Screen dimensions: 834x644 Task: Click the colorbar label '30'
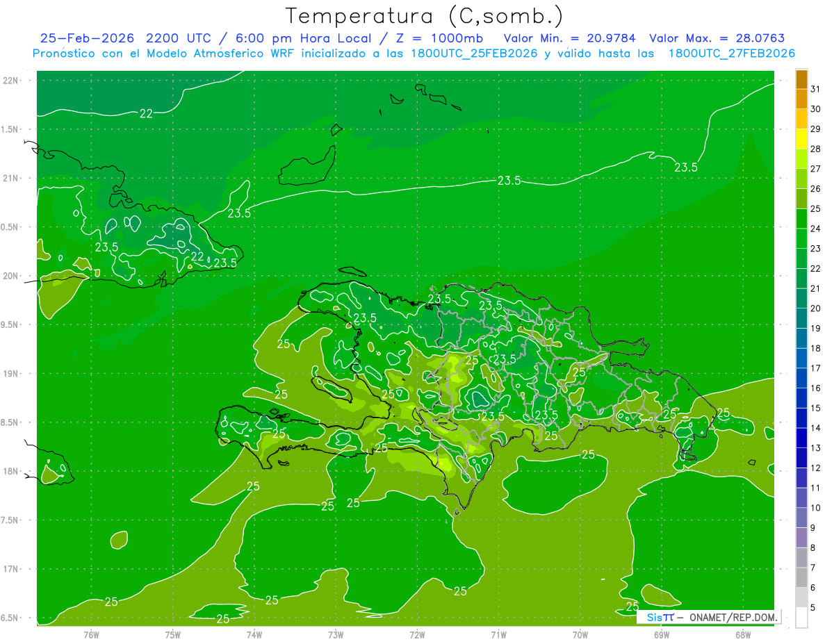[x=815, y=108]
